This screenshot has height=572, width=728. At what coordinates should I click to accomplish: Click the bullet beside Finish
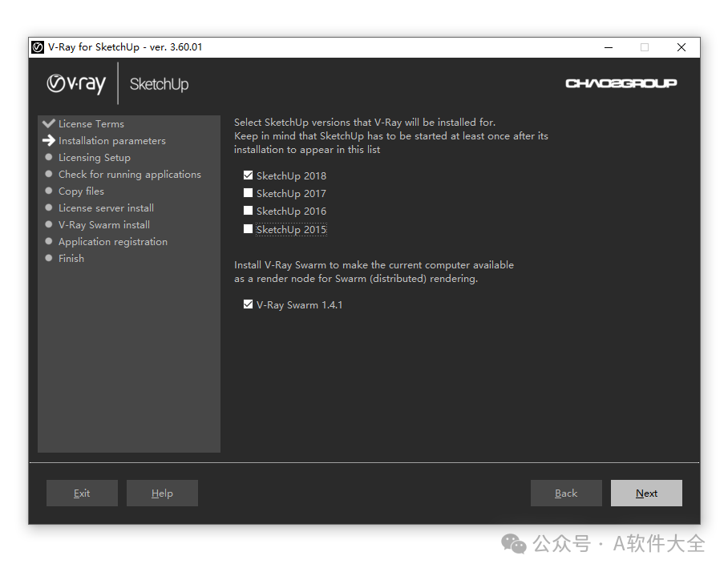point(48,258)
